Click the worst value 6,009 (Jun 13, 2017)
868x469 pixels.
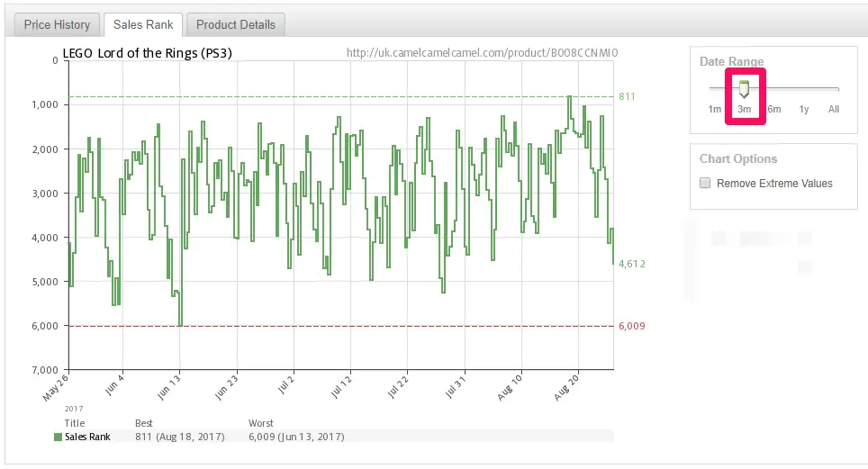(296, 437)
